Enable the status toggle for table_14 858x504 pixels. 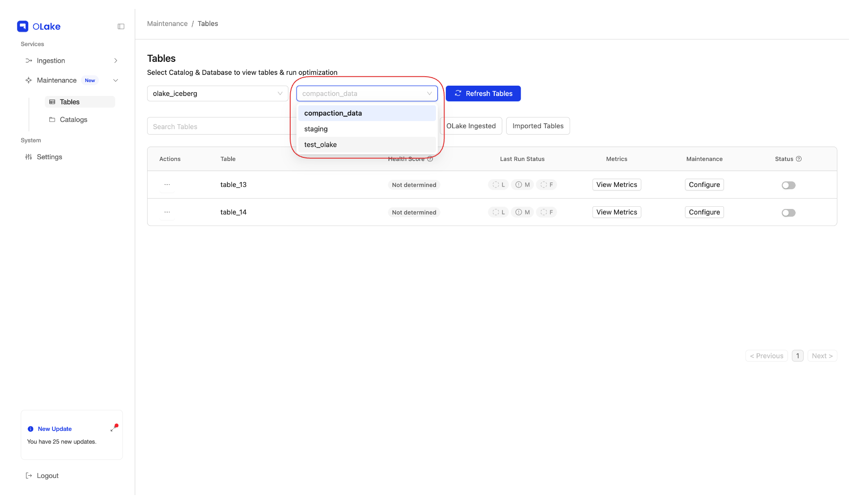point(788,213)
